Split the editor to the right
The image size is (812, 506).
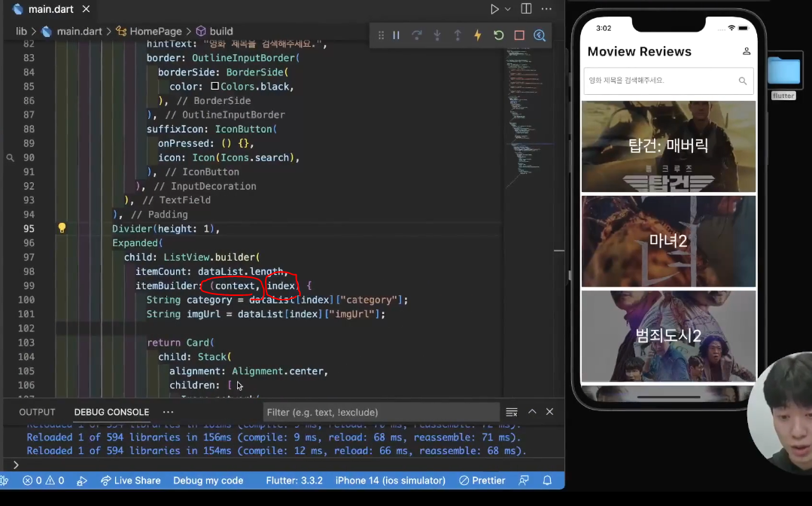(x=526, y=9)
